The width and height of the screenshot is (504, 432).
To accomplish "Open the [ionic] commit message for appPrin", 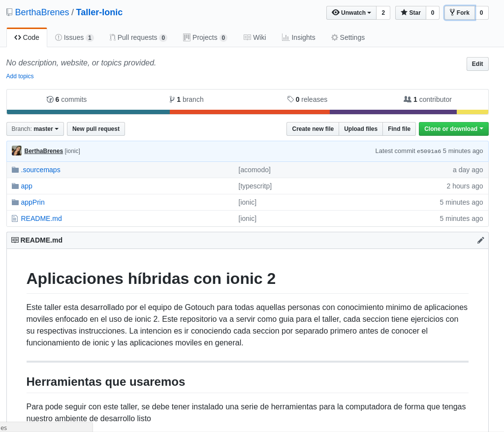I will click(248, 202).
